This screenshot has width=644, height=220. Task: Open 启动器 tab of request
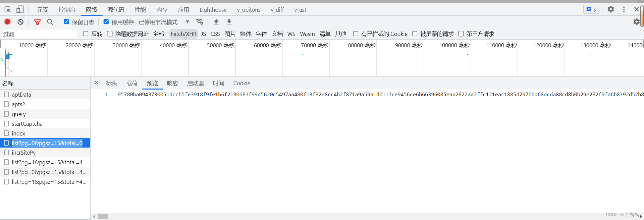point(196,83)
